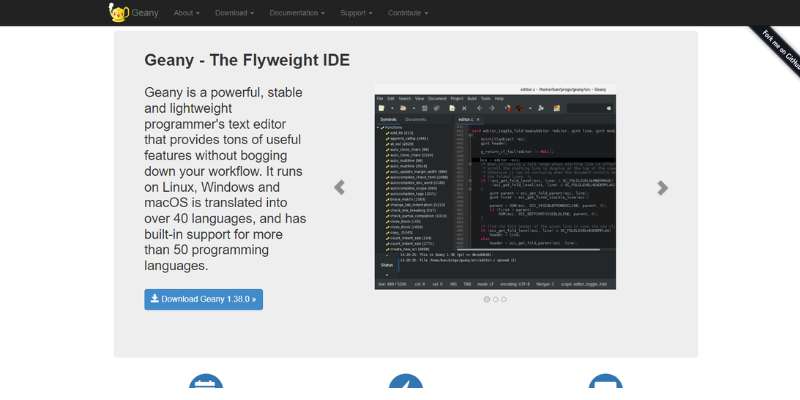The image size is (800, 400).
Task: Advance to the next carousel slide
Action: (662, 188)
